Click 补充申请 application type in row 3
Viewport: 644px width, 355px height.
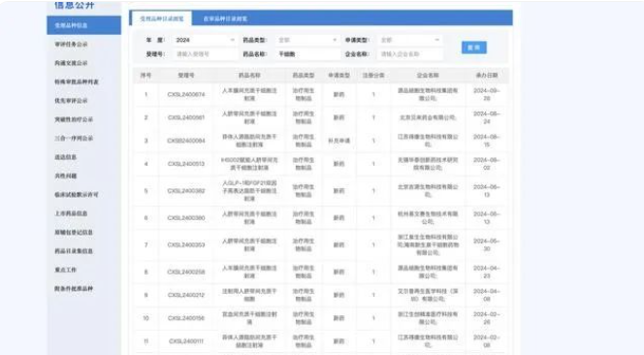[x=338, y=141]
